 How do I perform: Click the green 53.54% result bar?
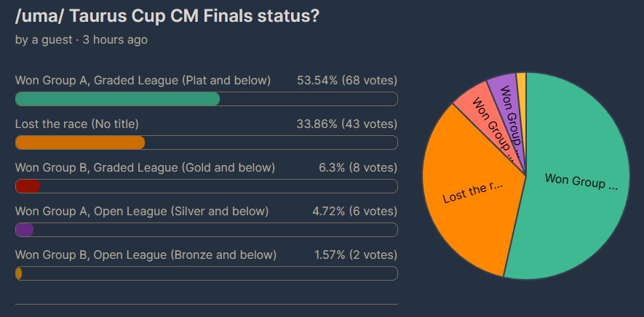click(x=117, y=99)
